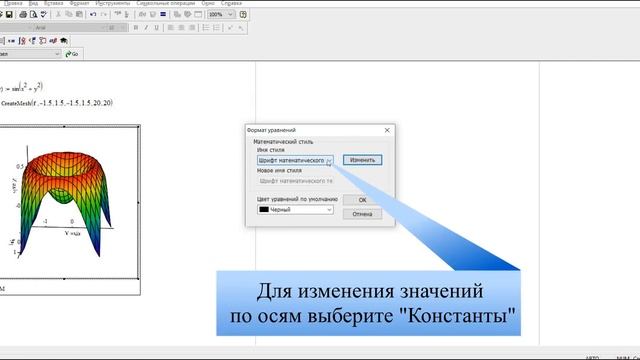The width and height of the screenshot is (640, 360).
Task: Toggle Bold in formatting toolbar
Action: pyautogui.click(x=136, y=28)
